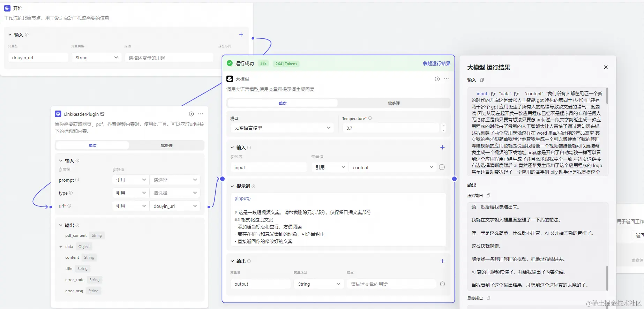Click info icon next to prompt parameter
The height and width of the screenshot is (309, 644).
tap(77, 180)
